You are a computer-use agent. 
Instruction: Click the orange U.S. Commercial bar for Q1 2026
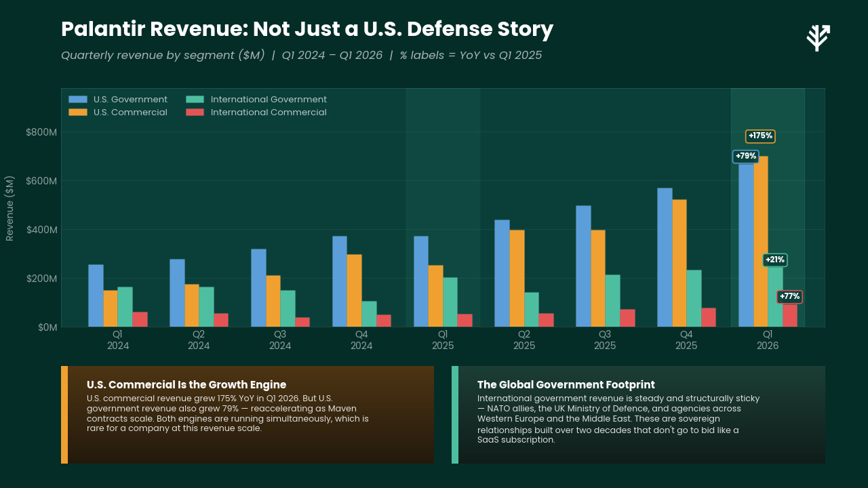point(760,241)
